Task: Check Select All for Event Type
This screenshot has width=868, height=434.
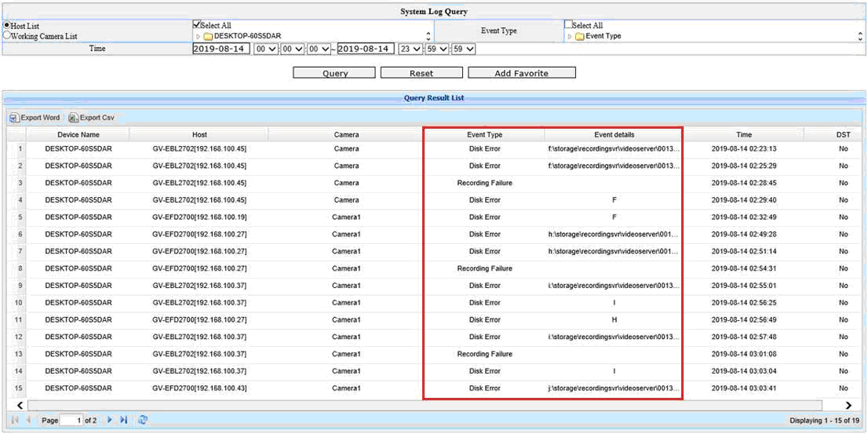Action: [x=568, y=24]
